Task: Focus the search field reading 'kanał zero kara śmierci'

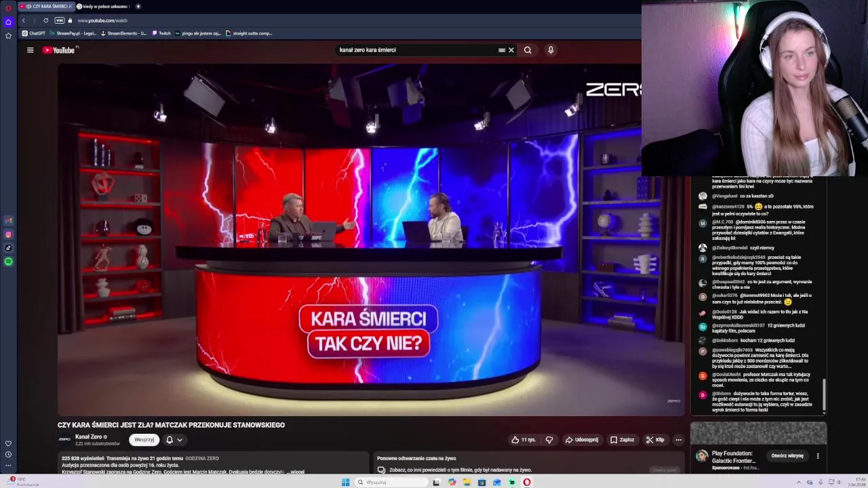Action: click(417, 50)
